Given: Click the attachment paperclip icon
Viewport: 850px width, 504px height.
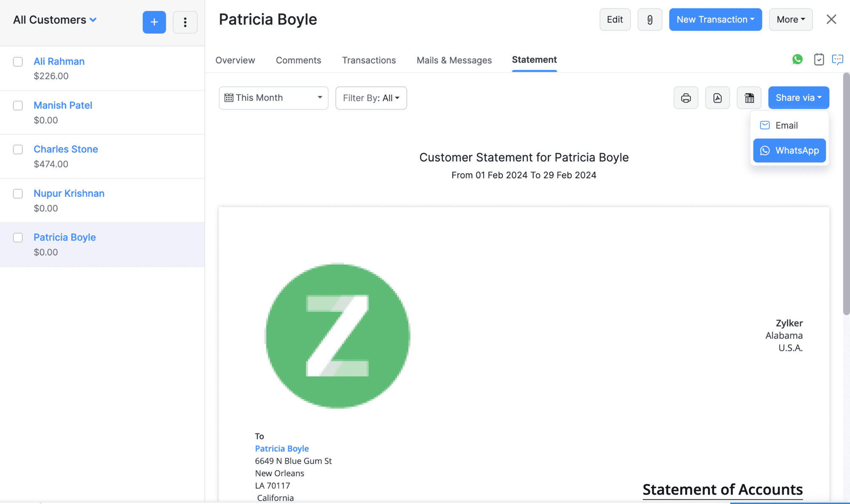Looking at the screenshot, I should click(649, 20).
